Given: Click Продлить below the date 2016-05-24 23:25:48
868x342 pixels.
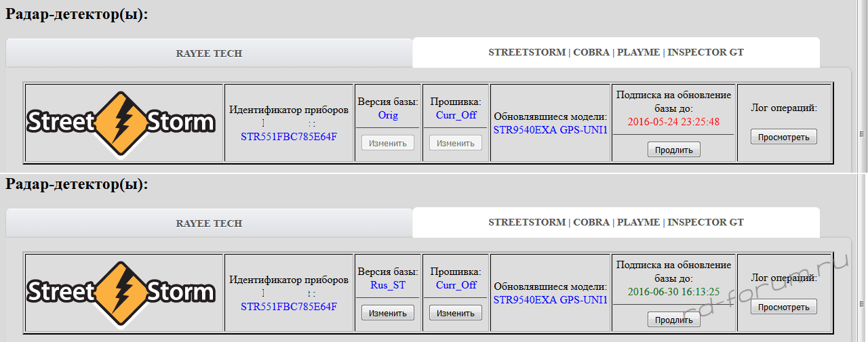Looking at the screenshot, I should pos(674,150).
